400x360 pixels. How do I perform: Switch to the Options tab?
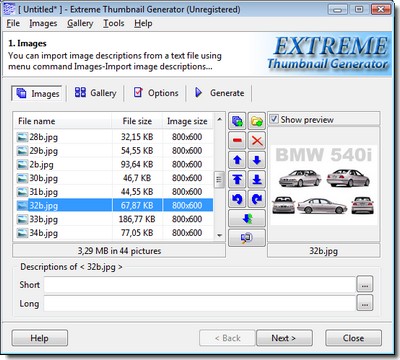click(156, 93)
